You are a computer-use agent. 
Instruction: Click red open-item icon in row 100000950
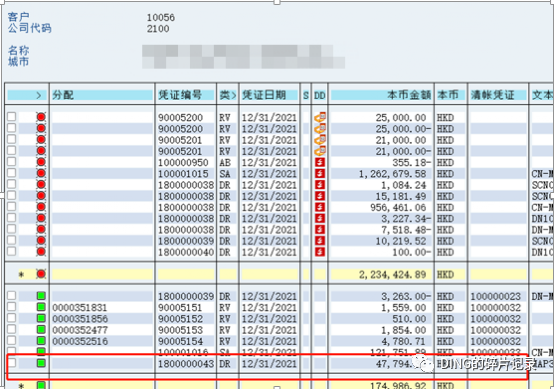41,162
